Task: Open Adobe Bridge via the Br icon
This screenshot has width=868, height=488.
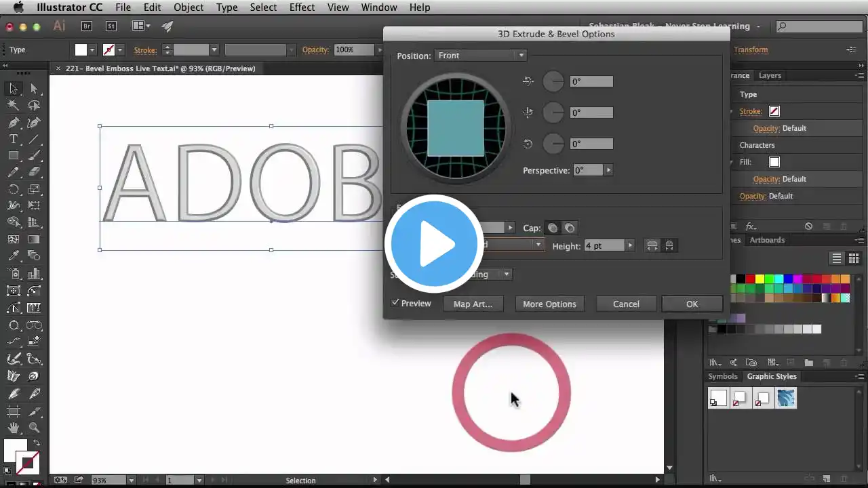Action: pos(87,26)
